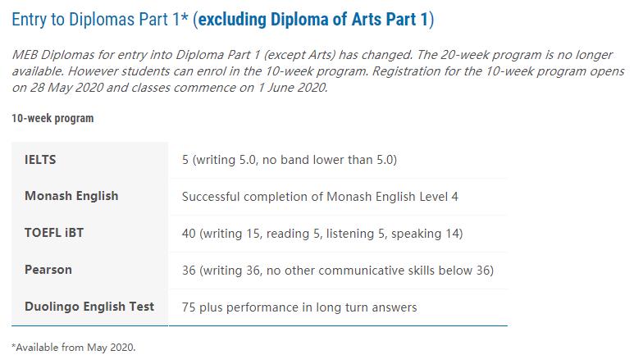The image size is (634, 364).
Task: Click the TOEFL score "40 (writing 15...)" cell
Action: (x=322, y=234)
